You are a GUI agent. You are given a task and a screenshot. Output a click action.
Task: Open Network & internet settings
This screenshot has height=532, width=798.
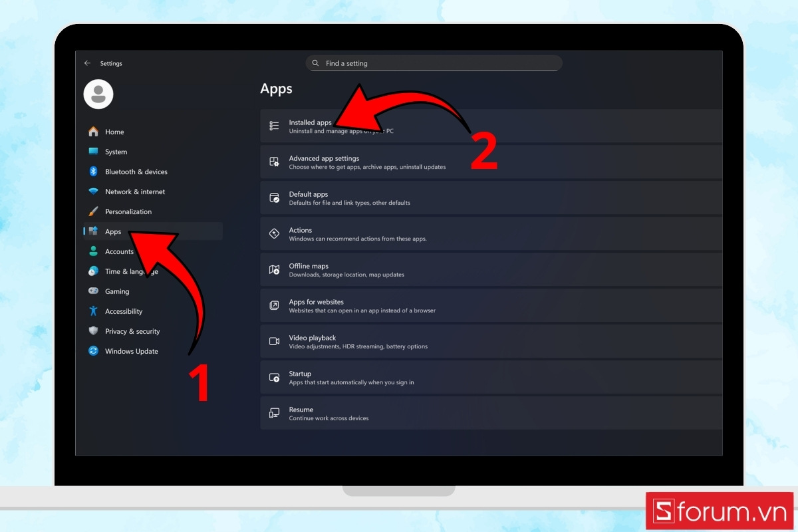point(135,192)
